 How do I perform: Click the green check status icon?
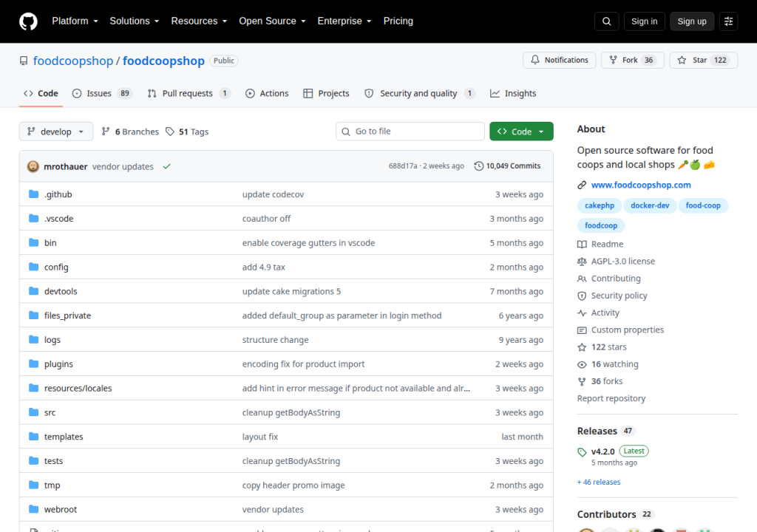[x=166, y=166]
